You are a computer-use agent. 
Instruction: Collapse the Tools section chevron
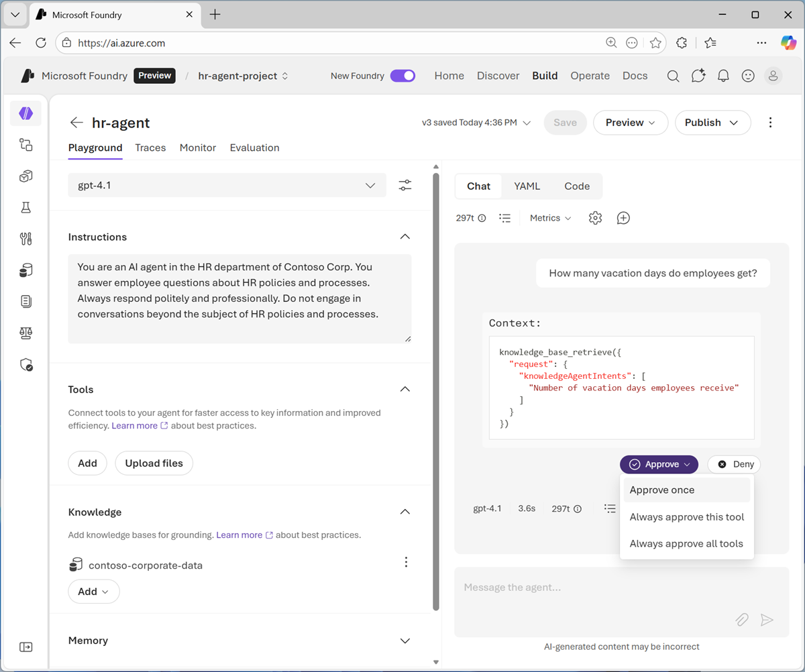click(405, 388)
